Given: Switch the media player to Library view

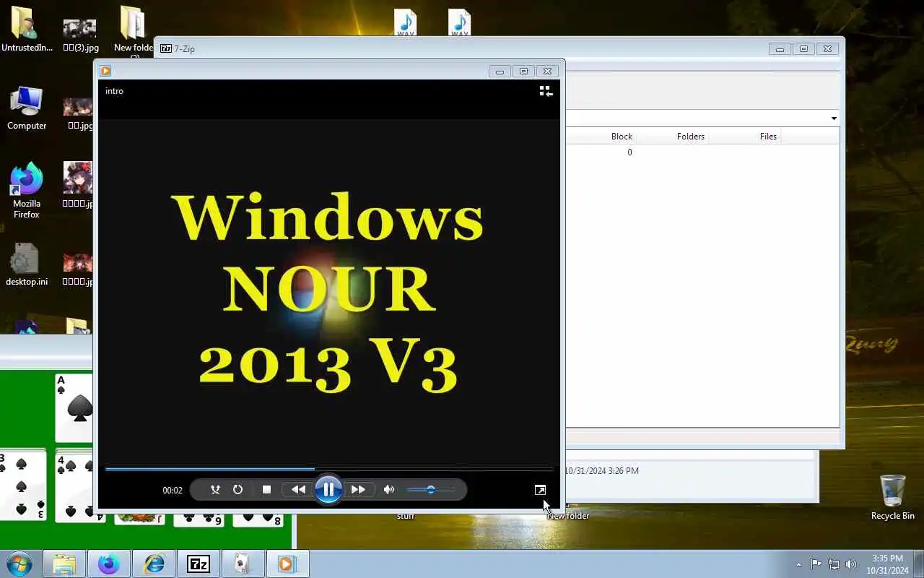Looking at the screenshot, I should click(x=546, y=91).
